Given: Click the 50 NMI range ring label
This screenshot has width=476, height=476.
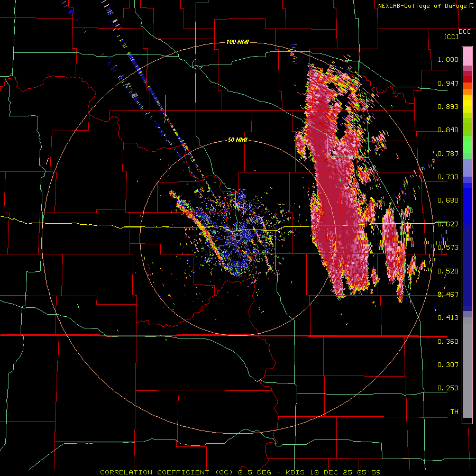Looking at the screenshot, I should pyautogui.click(x=237, y=140).
